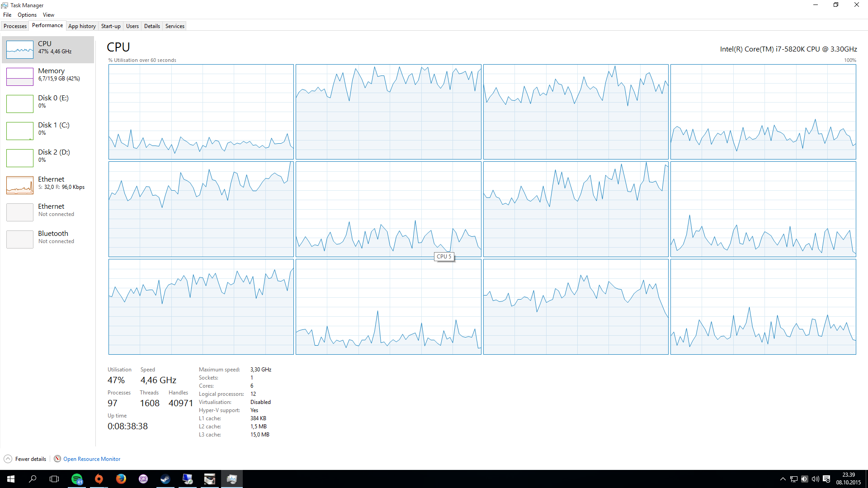The width and height of the screenshot is (868, 488).
Task: Select the first not connected Ethernet adapter
Action: pyautogui.click(x=48, y=212)
